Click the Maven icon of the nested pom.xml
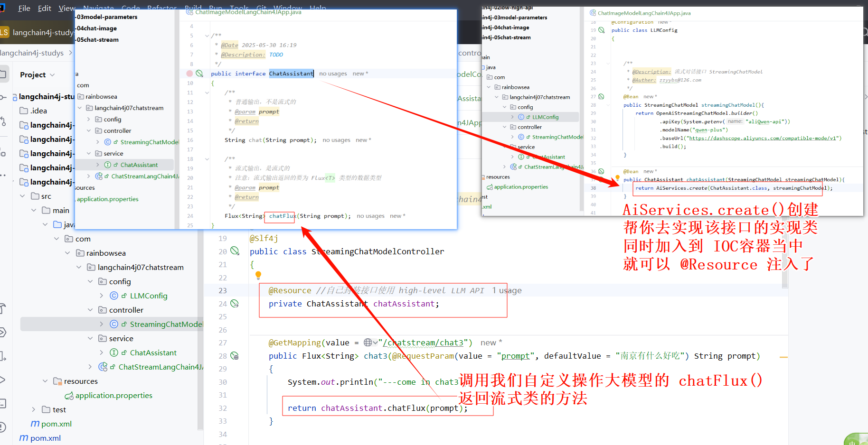 pos(35,424)
